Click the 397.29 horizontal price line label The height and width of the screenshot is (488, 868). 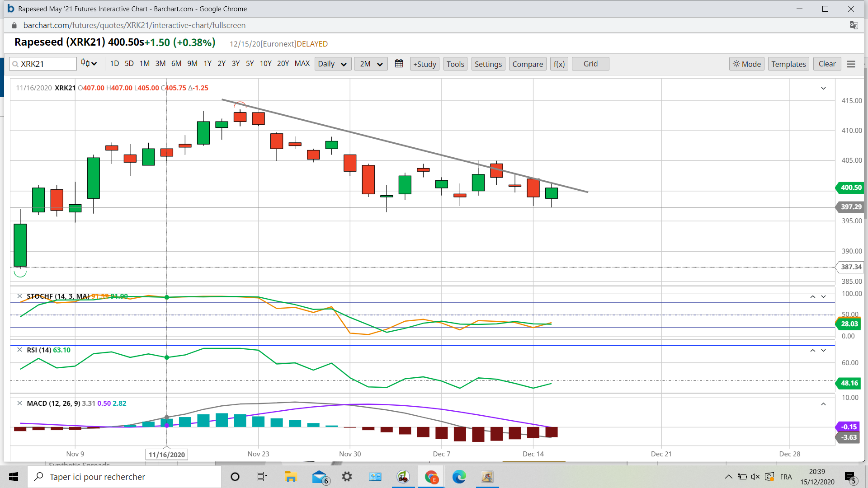pyautogui.click(x=850, y=207)
